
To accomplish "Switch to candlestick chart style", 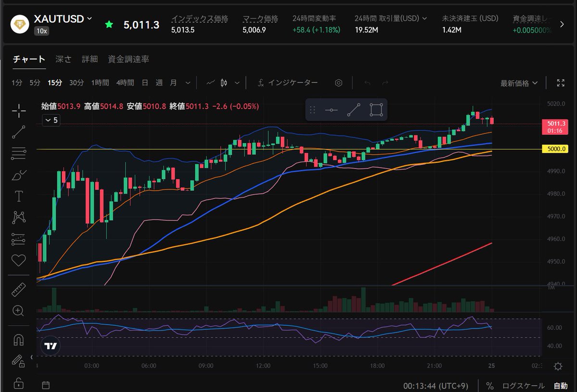I will point(224,83).
